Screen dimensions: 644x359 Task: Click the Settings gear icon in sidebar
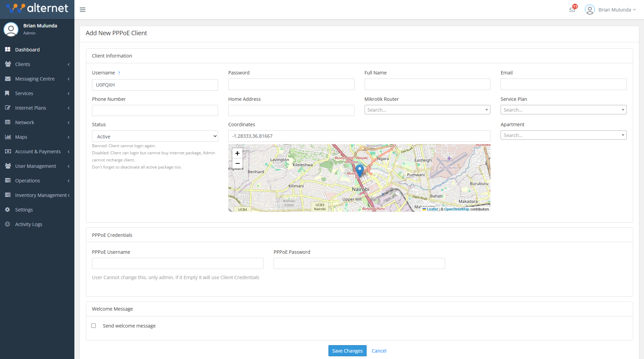7,210
